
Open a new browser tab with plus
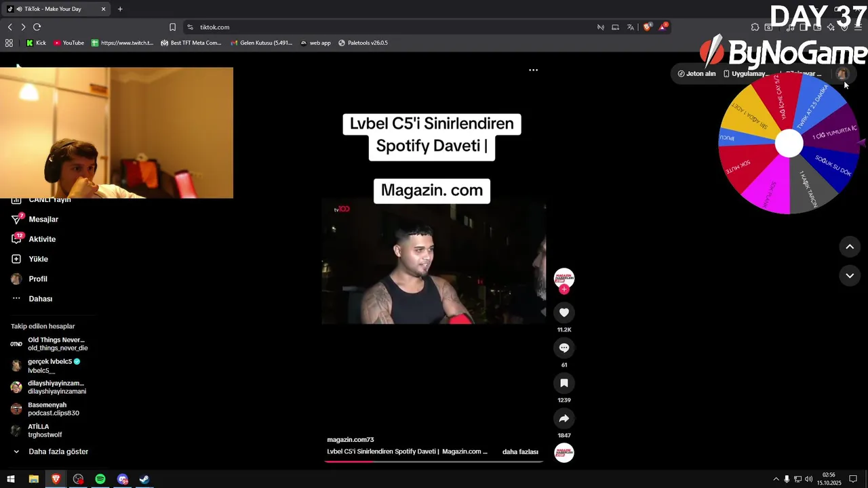coord(120,9)
